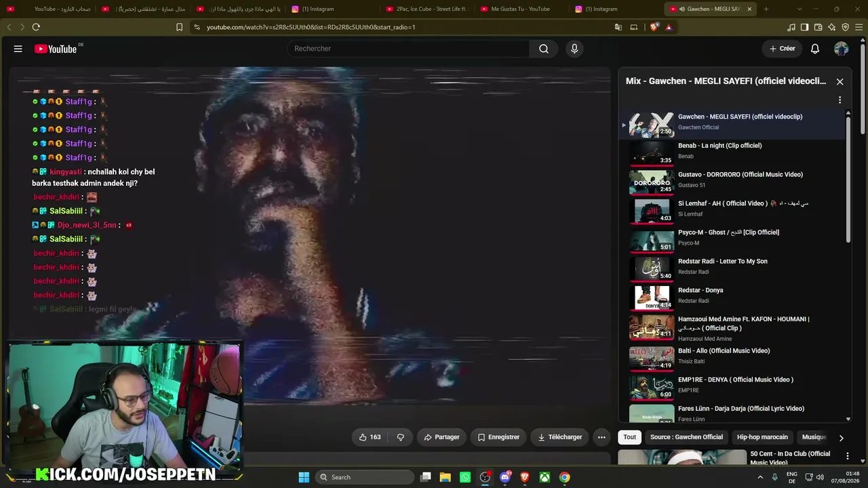This screenshot has height=488, width=868.
Task: Bookmark this page with the bookmark icon
Action: [179, 27]
